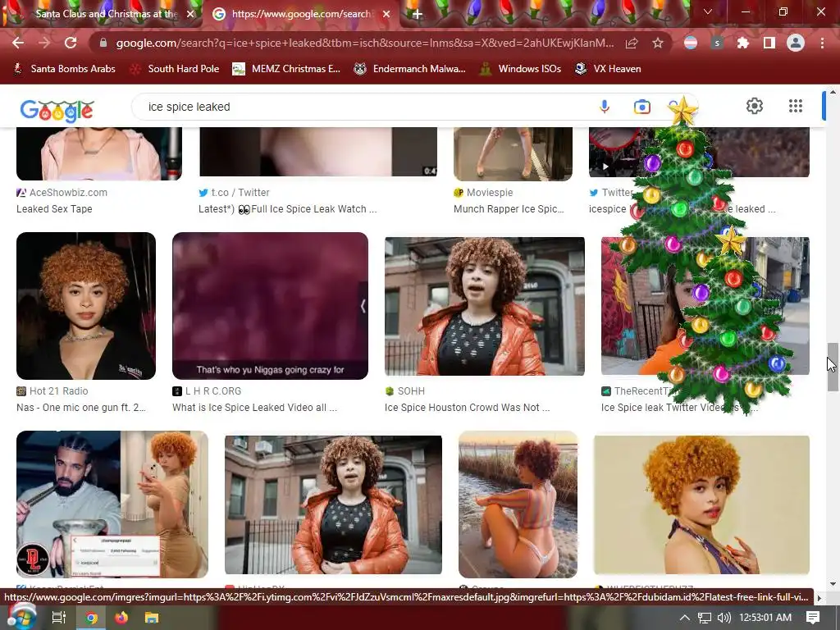Viewport: 840px width, 630px height.
Task: Click 'What is Ice Spice Leaked Video all ...' caption
Action: (x=254, y=408)
